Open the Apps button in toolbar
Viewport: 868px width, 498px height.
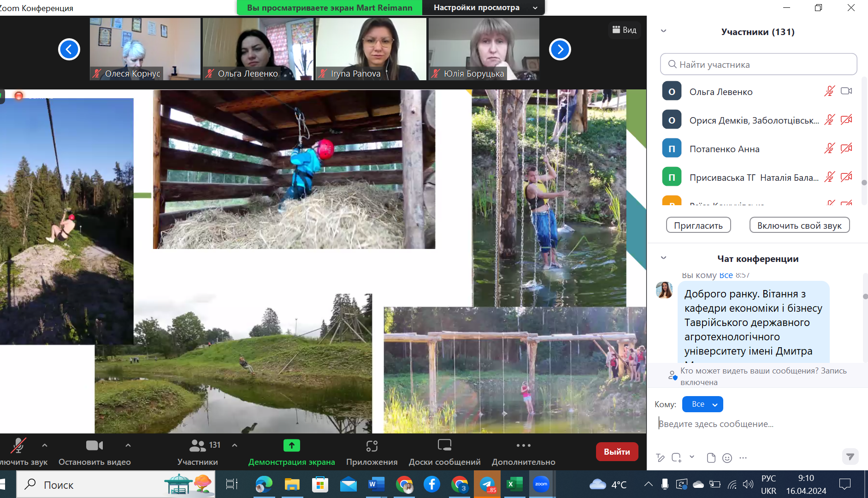coord(372,452)
